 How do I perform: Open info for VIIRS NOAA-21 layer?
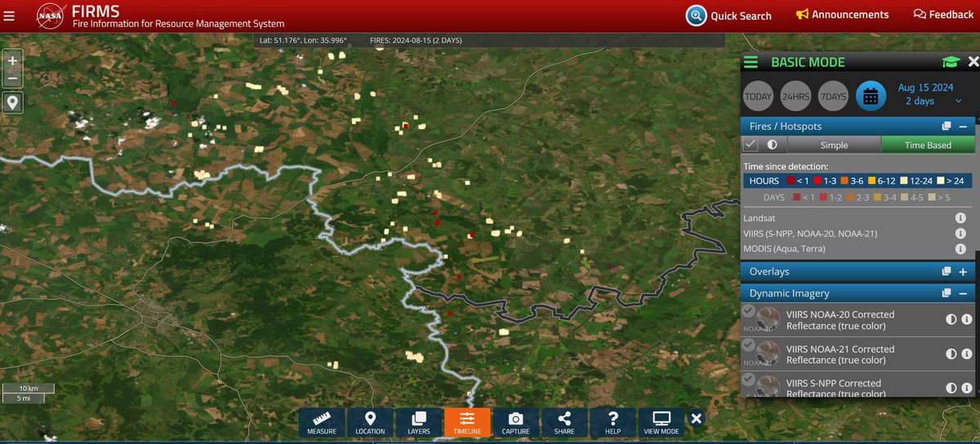pyautogui.click(x=967, y=354)
